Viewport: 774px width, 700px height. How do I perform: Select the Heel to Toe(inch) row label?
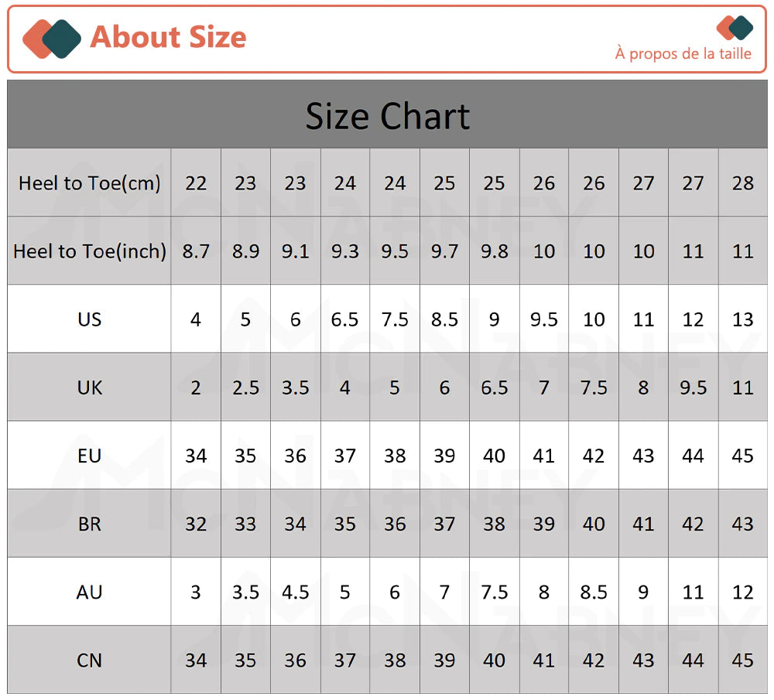(89, 251)
